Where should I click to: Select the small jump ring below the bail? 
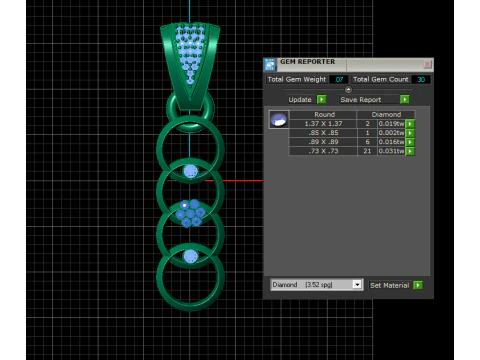click(190, 112)
